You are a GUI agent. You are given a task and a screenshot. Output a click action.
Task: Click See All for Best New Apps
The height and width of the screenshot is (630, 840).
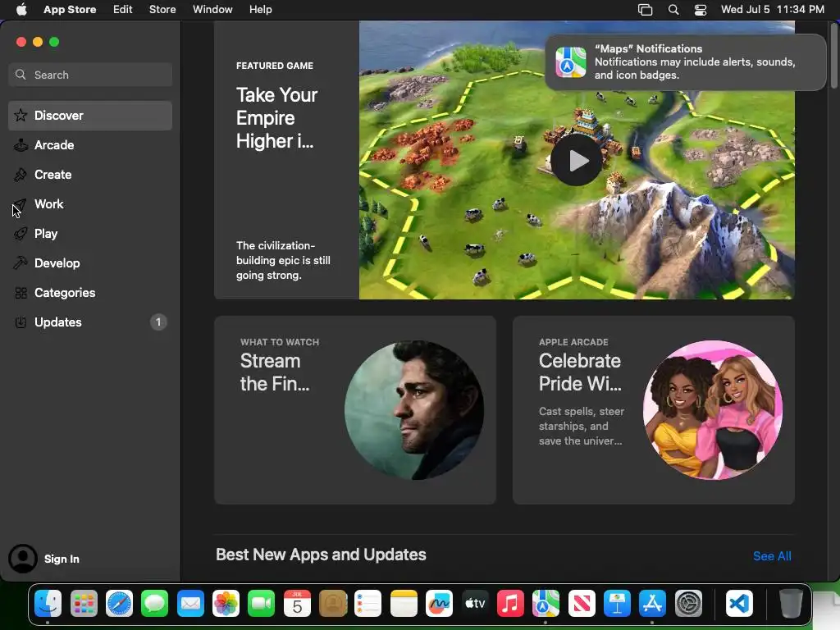click(771, 556)
